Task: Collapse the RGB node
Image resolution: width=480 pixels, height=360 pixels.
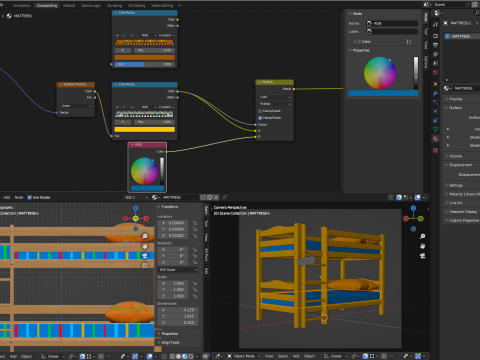Action: click(132, 145)
